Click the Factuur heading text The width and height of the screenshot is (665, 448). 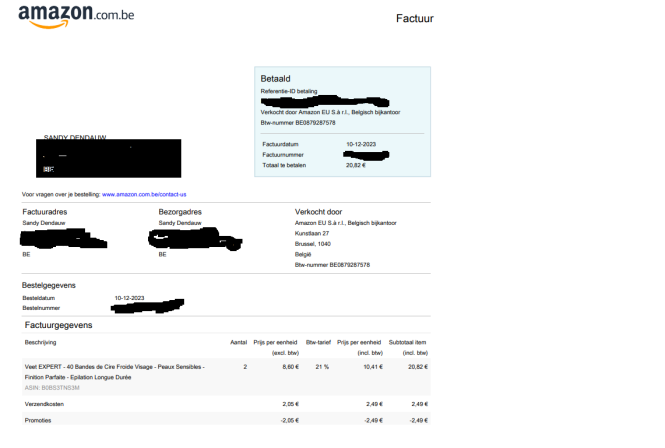(x=414, y=19)
